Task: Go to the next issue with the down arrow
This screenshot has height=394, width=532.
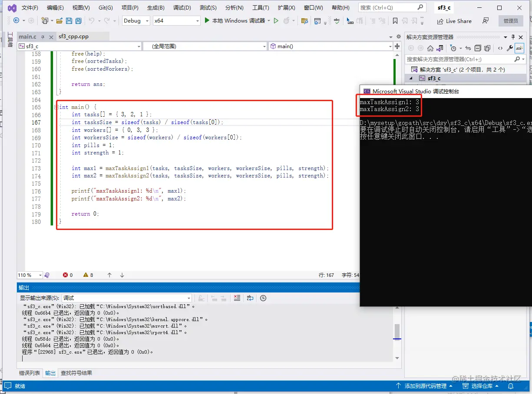Action: click(122, 275)
